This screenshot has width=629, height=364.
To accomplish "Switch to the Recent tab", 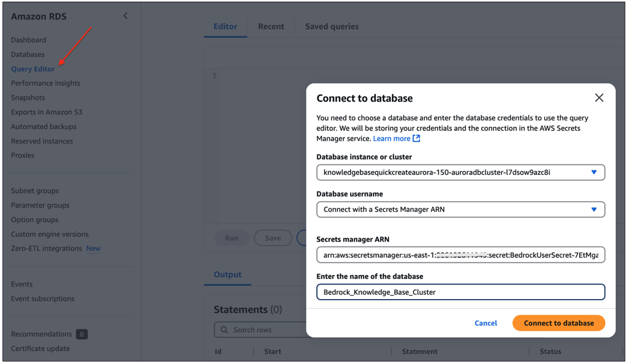I will [271, 26].
